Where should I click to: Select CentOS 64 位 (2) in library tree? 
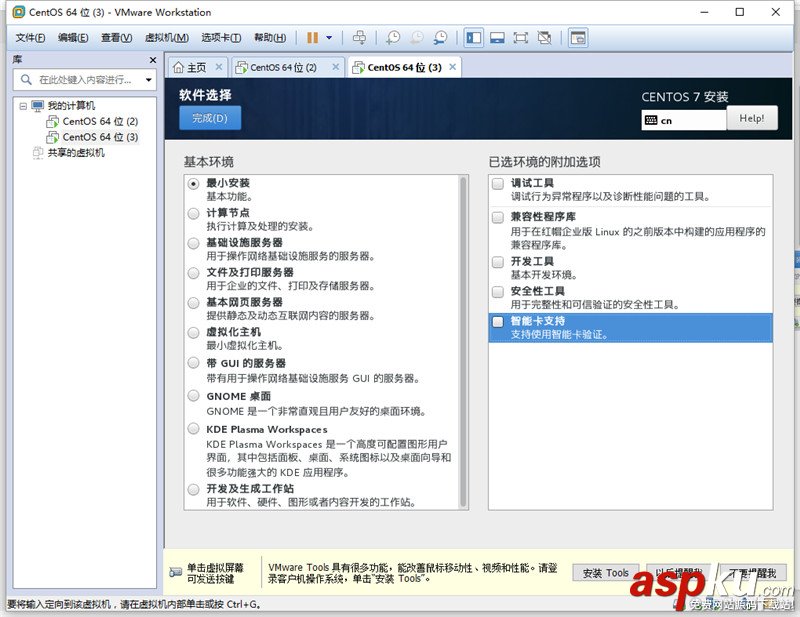(100, 121)
